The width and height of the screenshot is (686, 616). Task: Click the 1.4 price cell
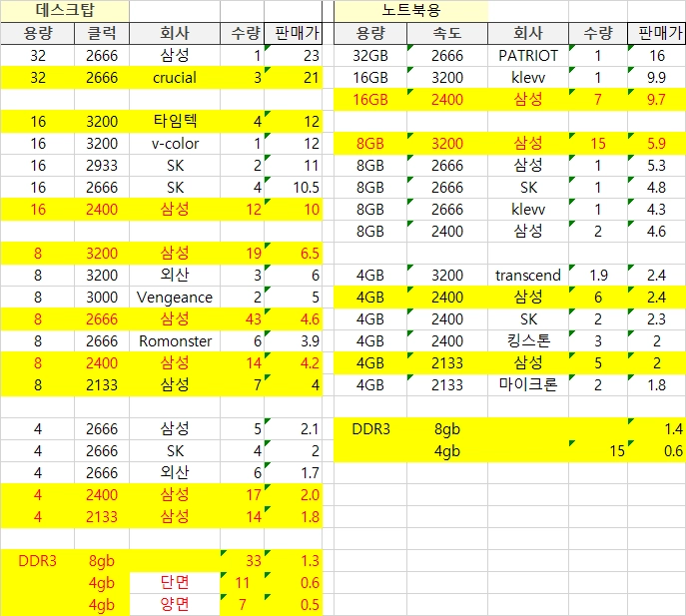pos(656,428)
